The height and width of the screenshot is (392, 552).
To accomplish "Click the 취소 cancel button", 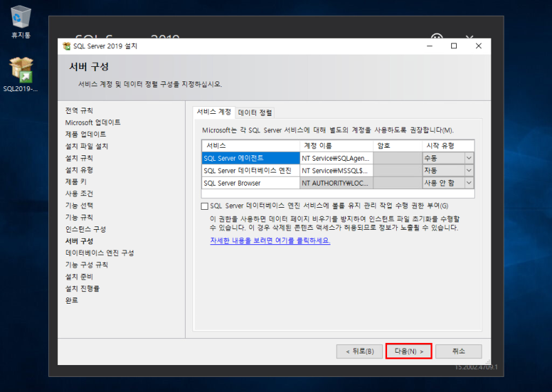I will [459, 351].
